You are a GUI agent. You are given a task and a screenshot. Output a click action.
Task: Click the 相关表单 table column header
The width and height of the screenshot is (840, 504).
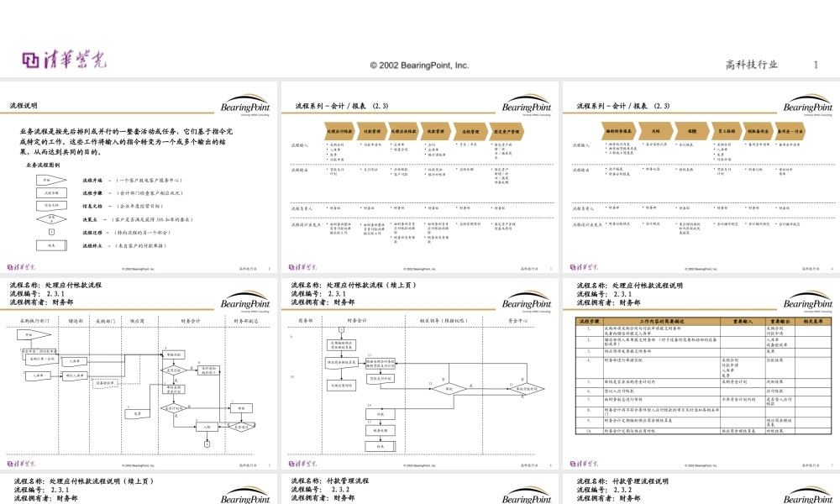[812, 322]
